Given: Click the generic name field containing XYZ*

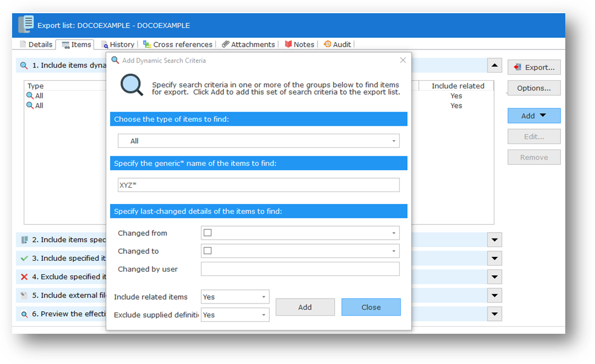Looking at the screenshot, I should click(x=258, y=185).
